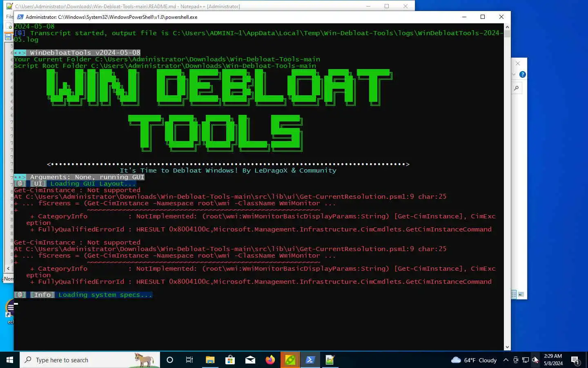Open Task View on the taskbar

[x=189, y=360]
